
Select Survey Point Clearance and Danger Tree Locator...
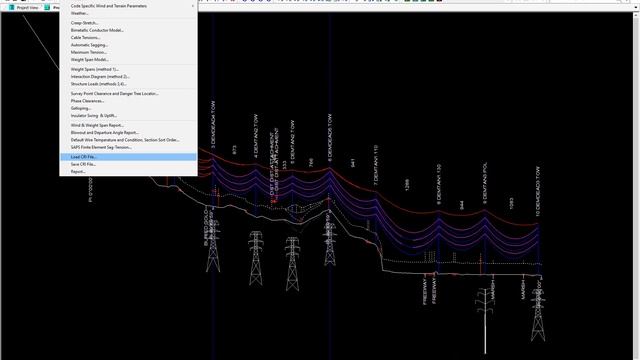click(x=129, y=93)
